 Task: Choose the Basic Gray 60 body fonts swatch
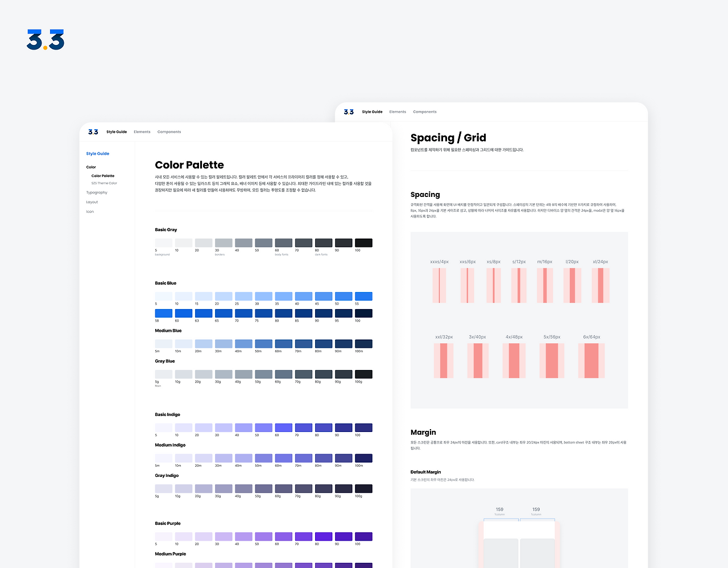pyautogui.click(x=283, y=243)
